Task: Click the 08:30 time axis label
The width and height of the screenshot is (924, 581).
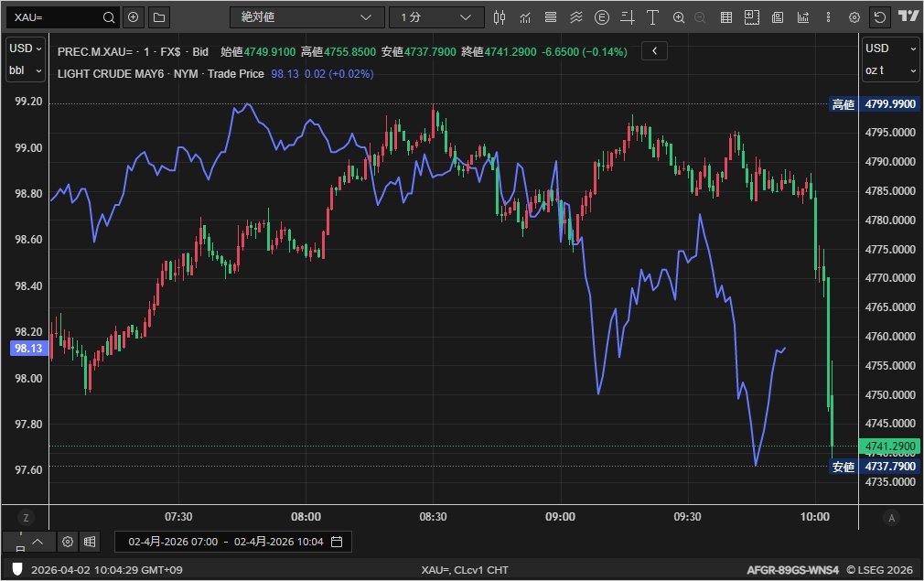Action: click(433, 517)
